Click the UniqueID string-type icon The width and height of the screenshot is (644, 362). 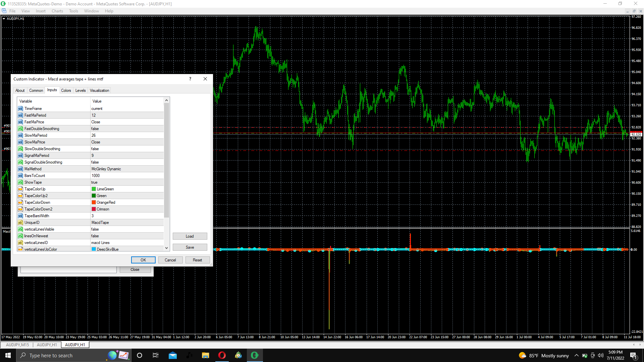pos(20,223)
